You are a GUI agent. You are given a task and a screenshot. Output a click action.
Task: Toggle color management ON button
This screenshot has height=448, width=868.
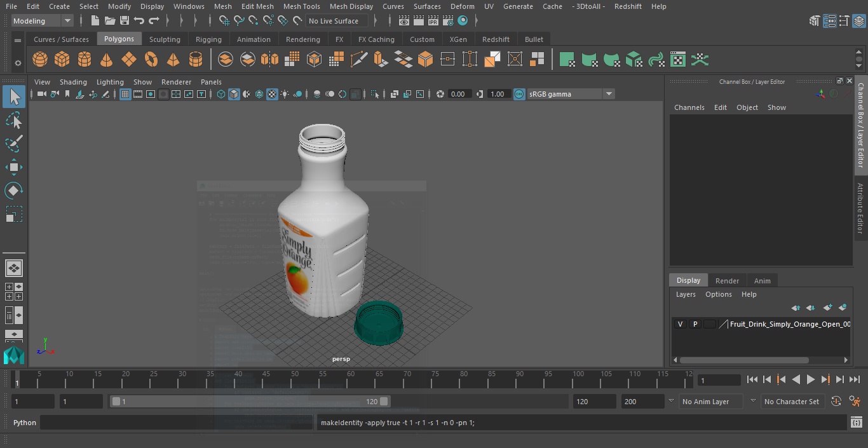(x=519, y=94)
